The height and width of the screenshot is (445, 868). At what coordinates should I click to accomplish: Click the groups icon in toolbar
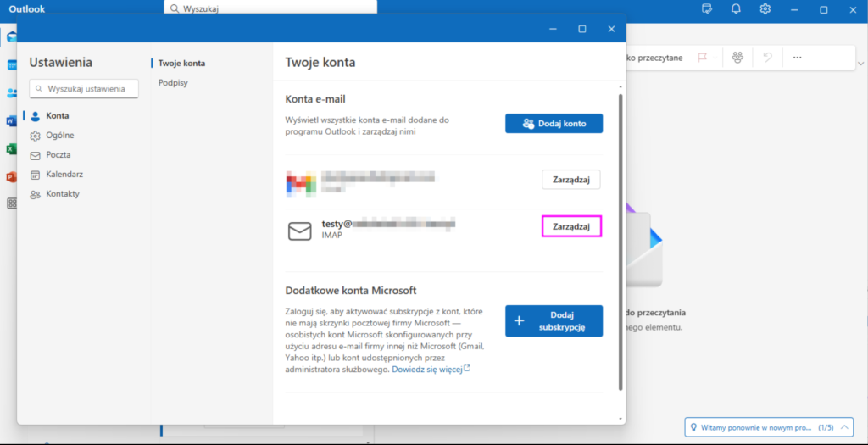pos(737,58)
